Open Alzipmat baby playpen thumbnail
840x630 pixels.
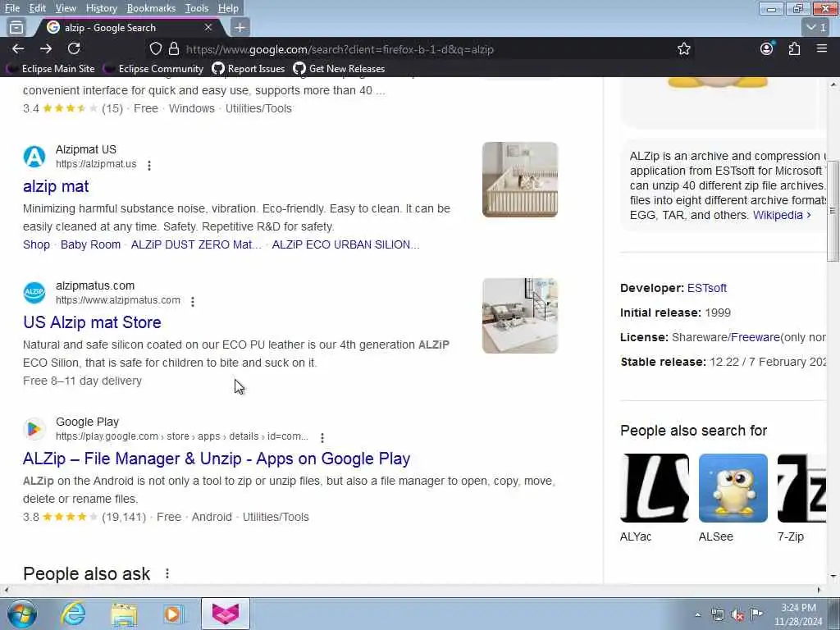(519, 180)
